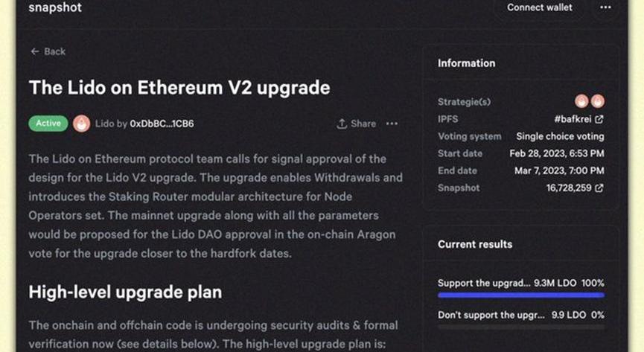Viewport: 644px width, 352px height.
Task: Click the first strategy avatar icon
Action: [x=582, y=101]
